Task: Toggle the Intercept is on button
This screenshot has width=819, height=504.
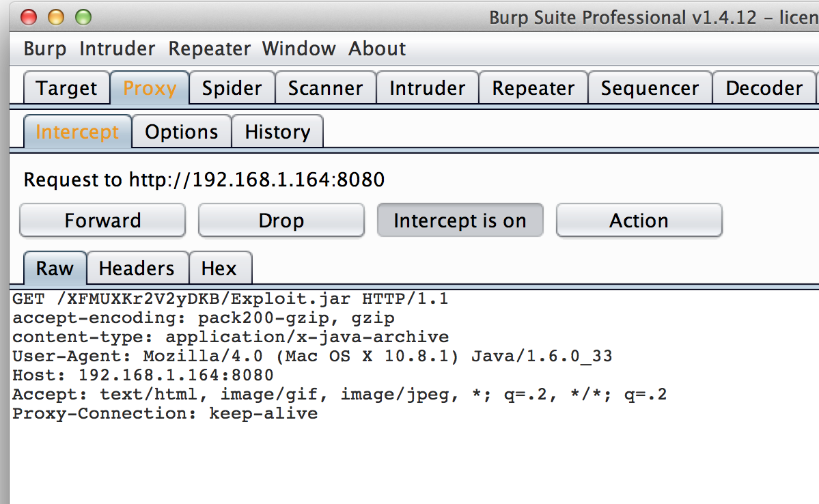Action: pos(460,221)
